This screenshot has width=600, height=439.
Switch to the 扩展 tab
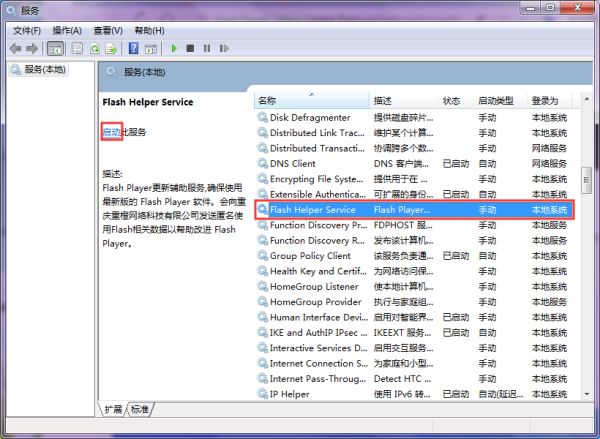click(113, 409)
